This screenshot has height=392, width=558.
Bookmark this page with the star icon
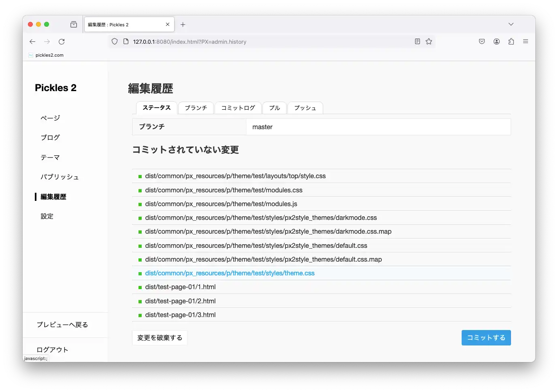tap(429, 42)
